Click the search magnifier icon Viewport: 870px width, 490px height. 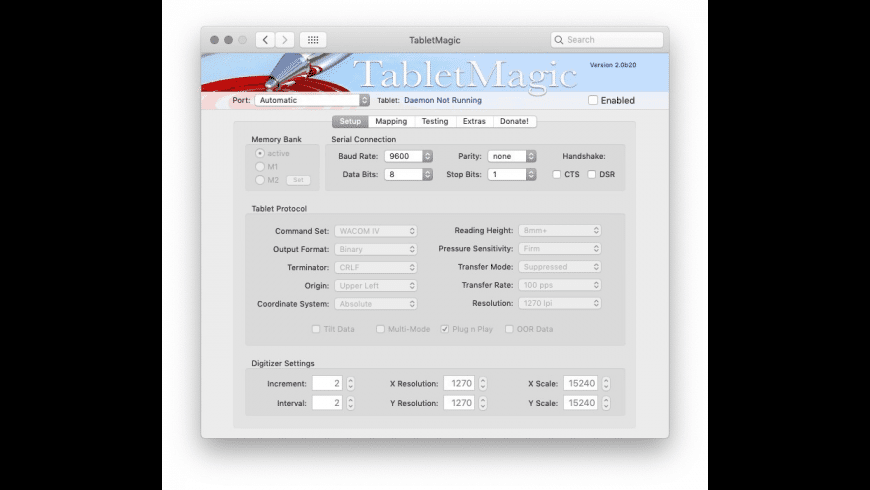coord(559,40)
